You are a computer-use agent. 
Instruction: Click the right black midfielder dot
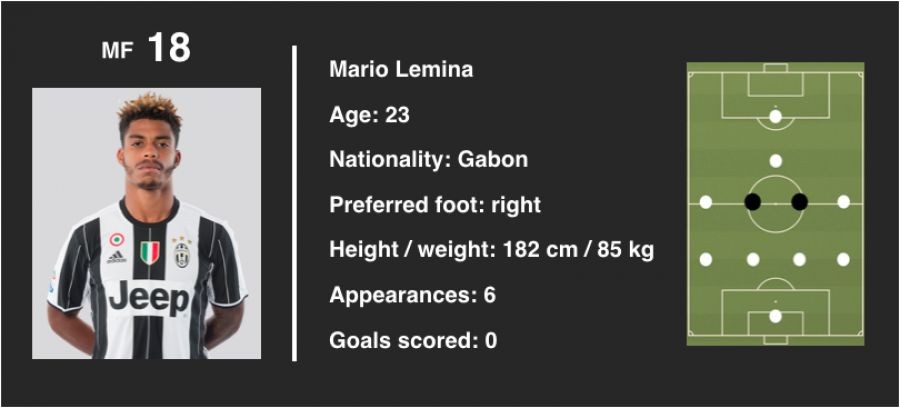(x=799, y=202)
